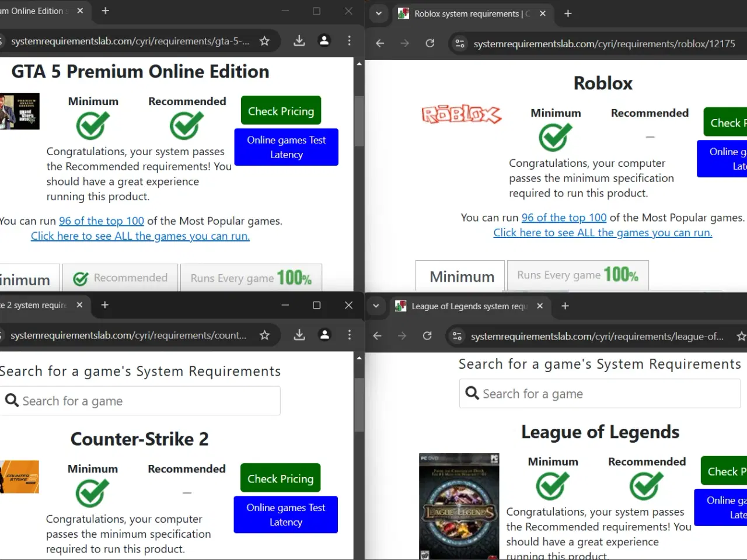Close the GTA 5 Premium Online Edition tab

(80, 10)
